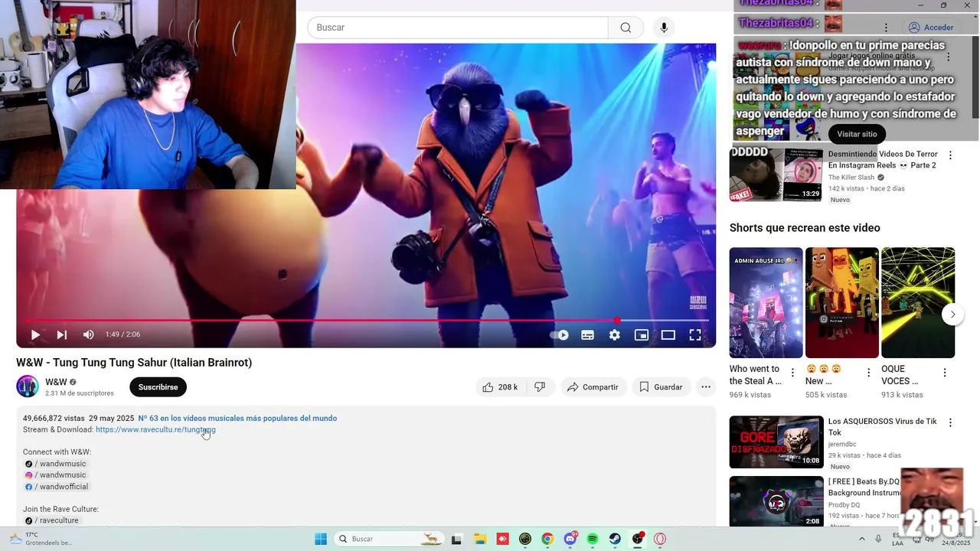Show hidden system tray icons
The width and height of the screenshot is (980, 551).
point(863,539)
